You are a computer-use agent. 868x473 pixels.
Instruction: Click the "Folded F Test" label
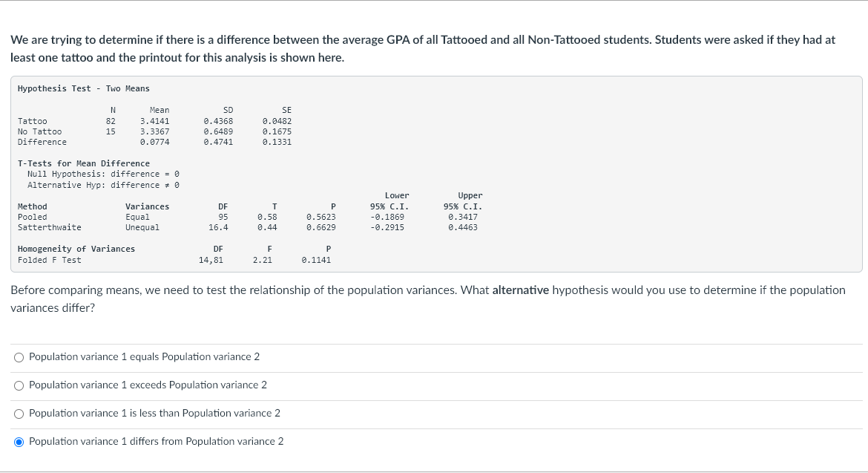tap(49, 260)
